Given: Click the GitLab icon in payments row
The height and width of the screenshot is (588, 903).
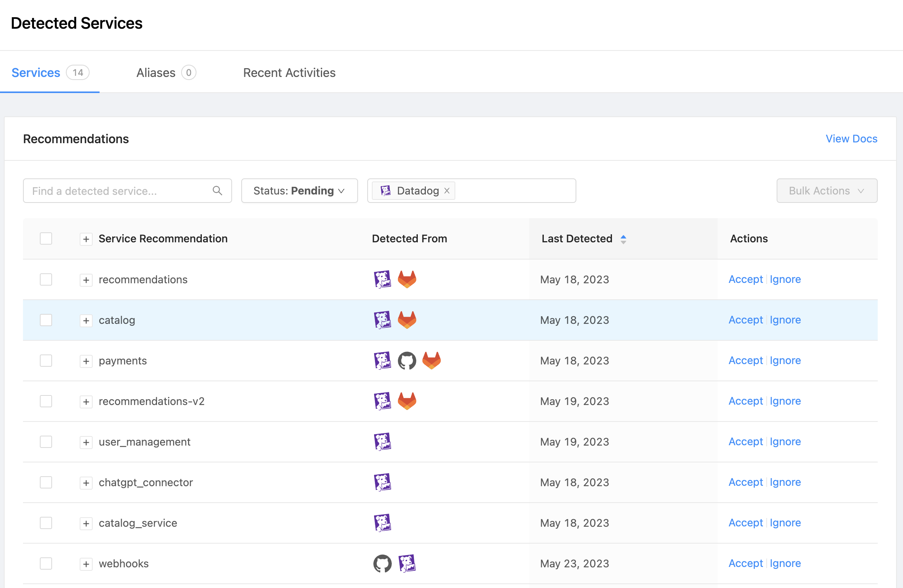Looking at the screenshot, I should coord(431,361).
